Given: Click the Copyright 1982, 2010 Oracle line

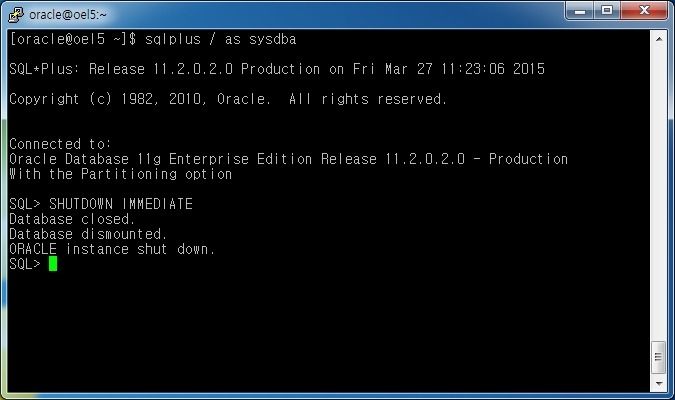Looking at the screenshot, I should (x=228, y=99).
